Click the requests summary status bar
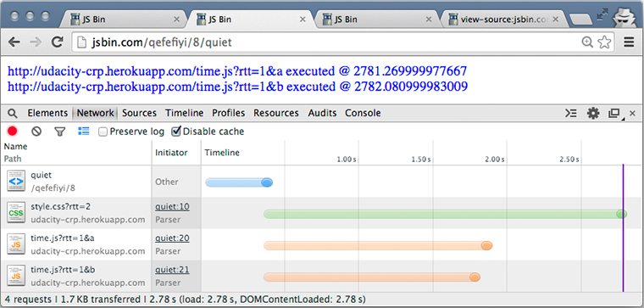644x308 pixels. (x=322, y=299)
